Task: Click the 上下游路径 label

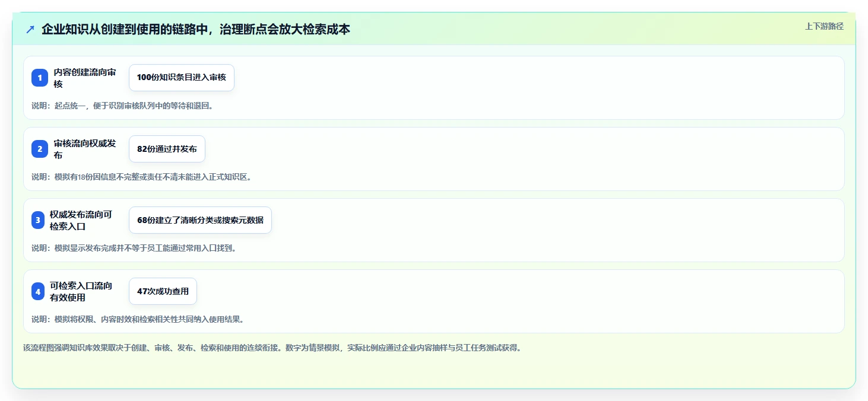Action: 824,26
